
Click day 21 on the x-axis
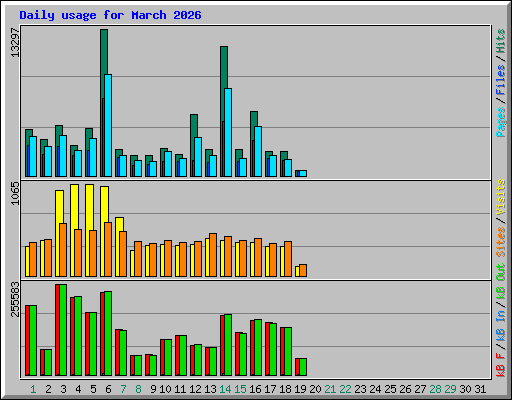pyautogui.click(x=330, y=389)
